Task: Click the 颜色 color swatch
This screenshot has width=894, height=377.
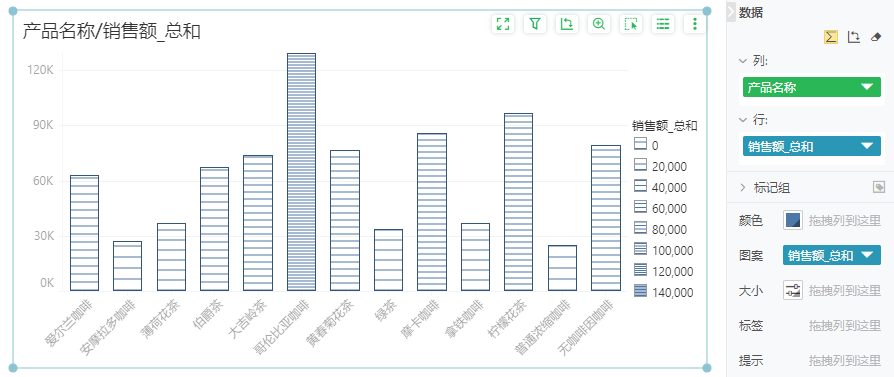Action: coord(793,220)
